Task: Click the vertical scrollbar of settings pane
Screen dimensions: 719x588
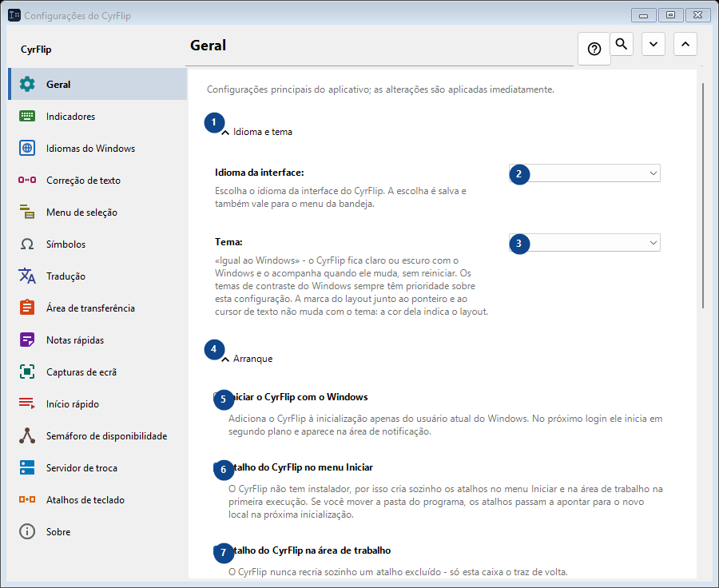Action: (x=702, y=196)
